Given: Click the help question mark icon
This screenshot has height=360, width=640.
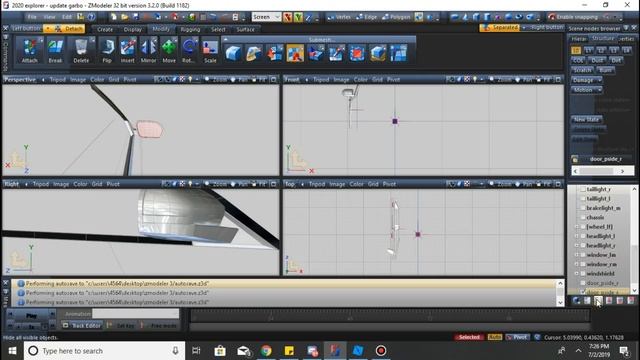Looking at the screenshot, I should tap(91, 17).
